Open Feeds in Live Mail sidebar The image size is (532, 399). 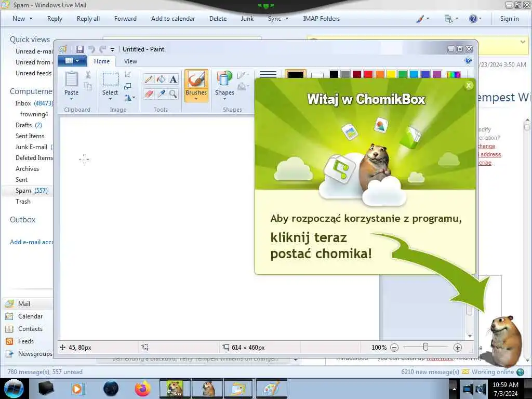[x=26, y=341]
